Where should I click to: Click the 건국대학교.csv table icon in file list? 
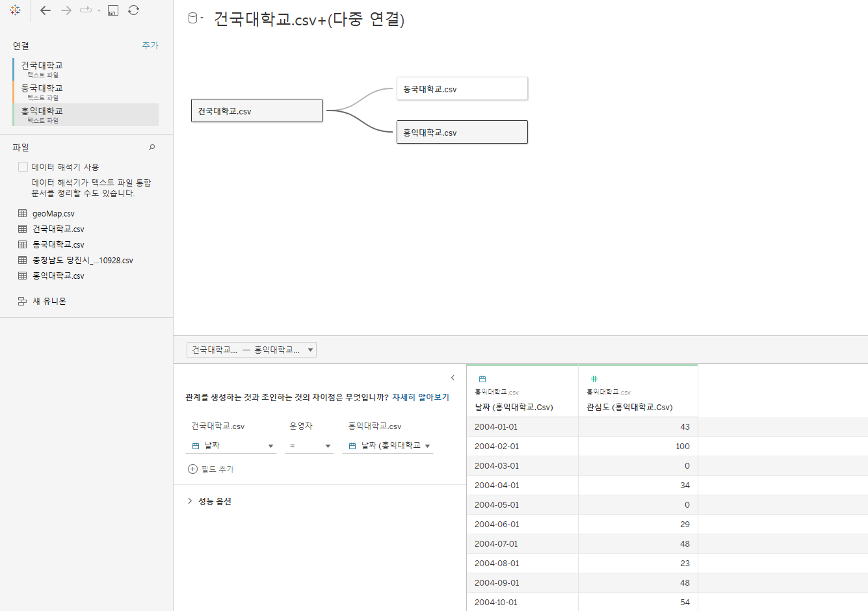pos(23,229)
